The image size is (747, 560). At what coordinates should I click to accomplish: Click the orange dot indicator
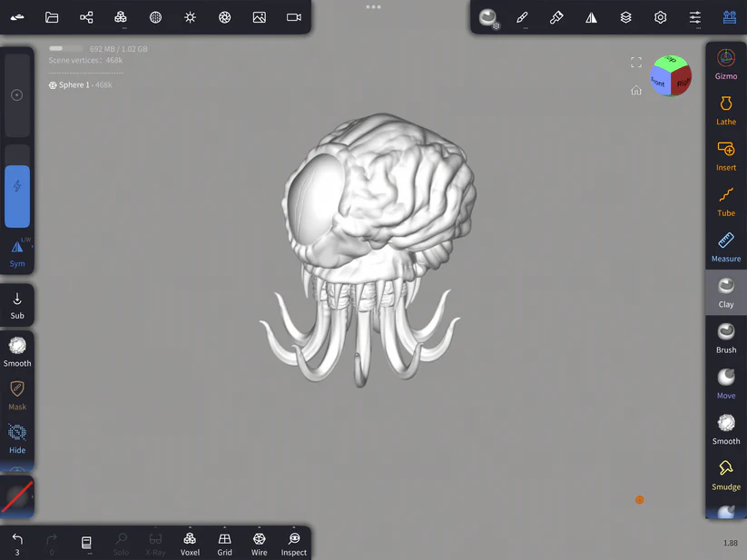[640, 499]
